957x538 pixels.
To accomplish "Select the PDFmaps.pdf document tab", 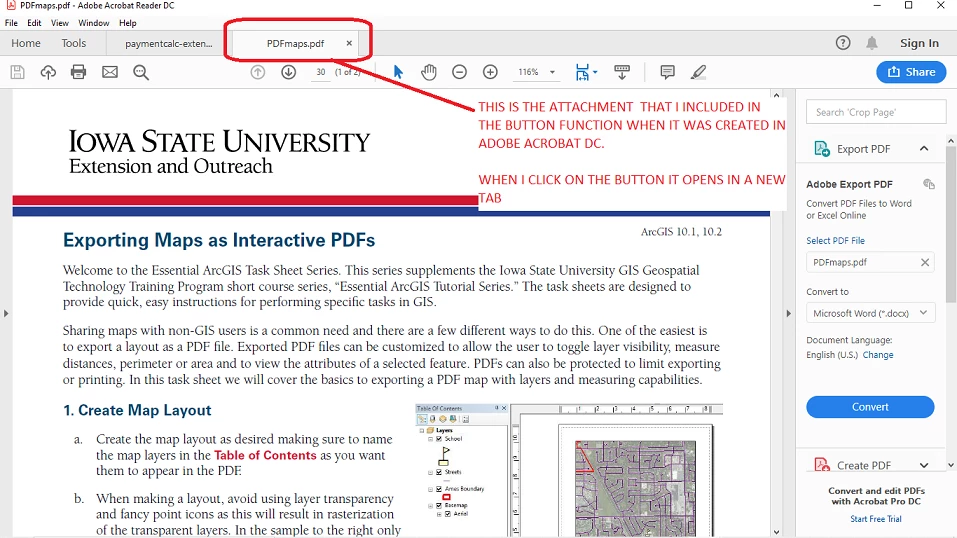I will (x=295, y=43).
